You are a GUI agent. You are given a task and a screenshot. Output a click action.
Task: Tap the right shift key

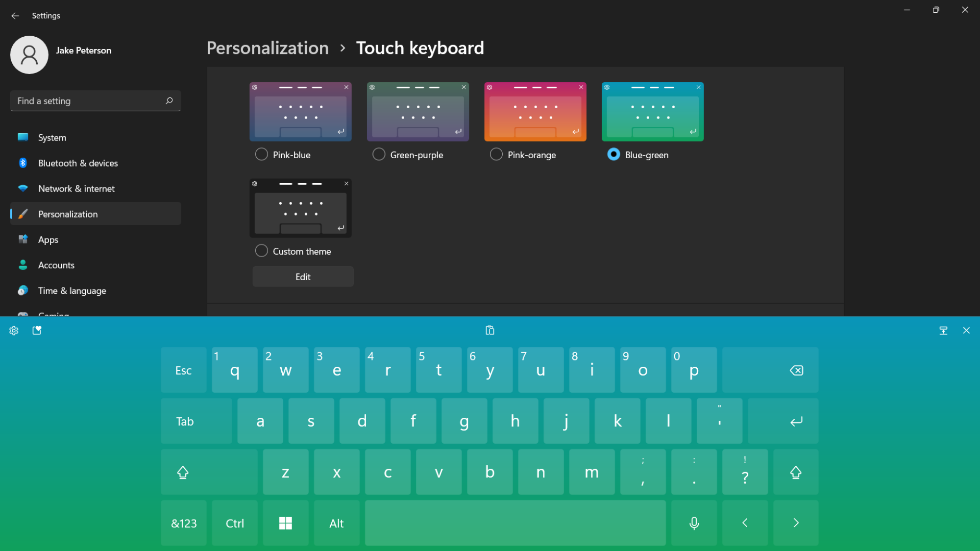click(796, 472)
